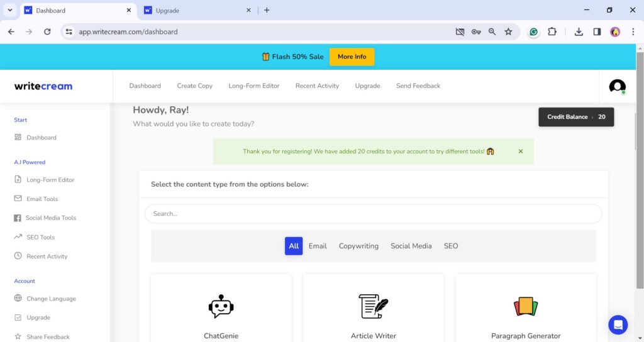Viewport: 644px width, 342px height.
Task: Open Chrome's three-dot menu
Action: [633, 31]
